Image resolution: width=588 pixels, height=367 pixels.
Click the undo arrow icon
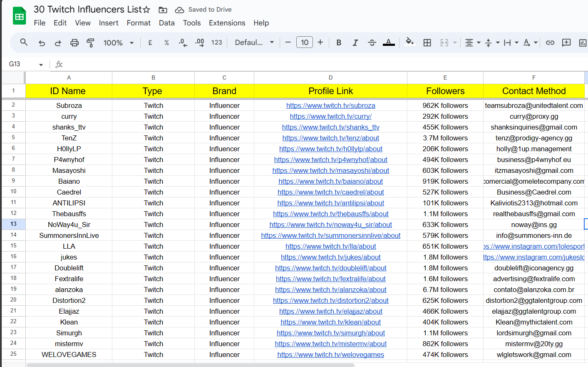(x=42, y=42)
